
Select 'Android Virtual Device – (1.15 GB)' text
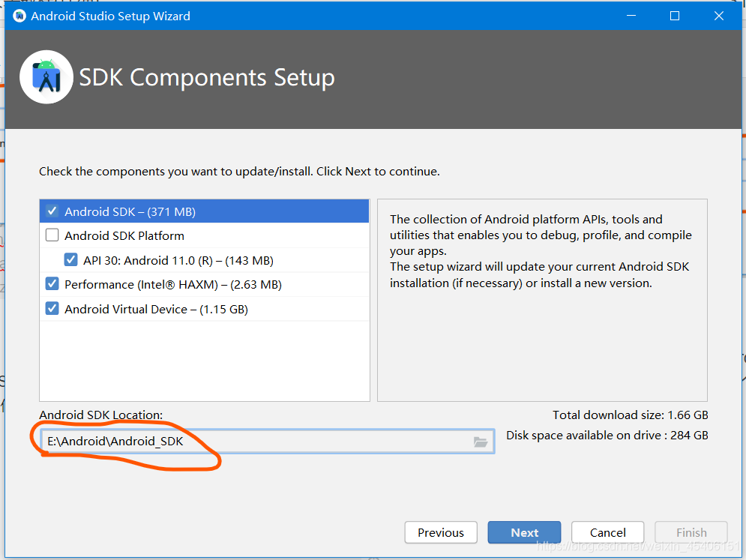click(156, 310)
